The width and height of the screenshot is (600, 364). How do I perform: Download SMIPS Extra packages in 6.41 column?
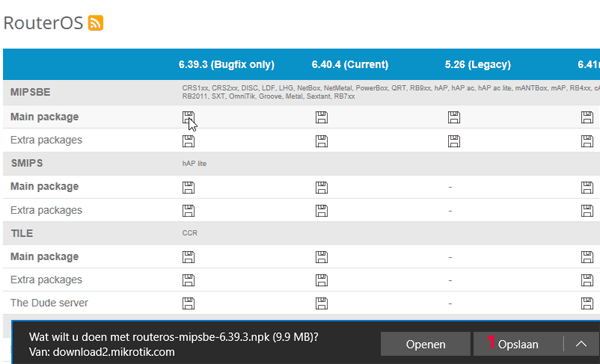click(x=587, y=211)
